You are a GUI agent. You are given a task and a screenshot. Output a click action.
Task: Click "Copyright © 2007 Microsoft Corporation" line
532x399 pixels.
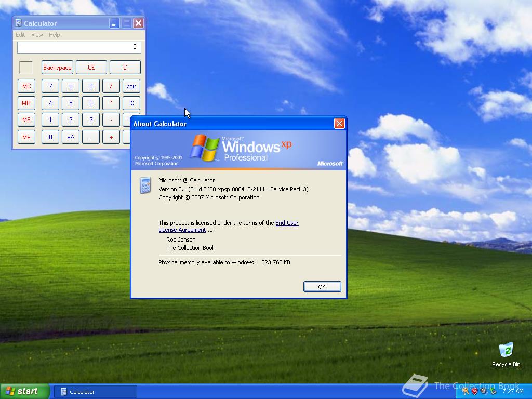tap(209, 197)
